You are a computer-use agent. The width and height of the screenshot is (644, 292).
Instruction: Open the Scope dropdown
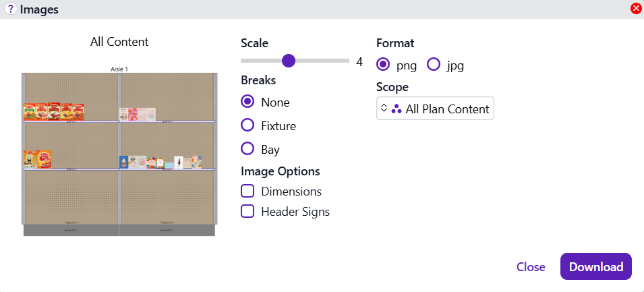tap(435, 109)
